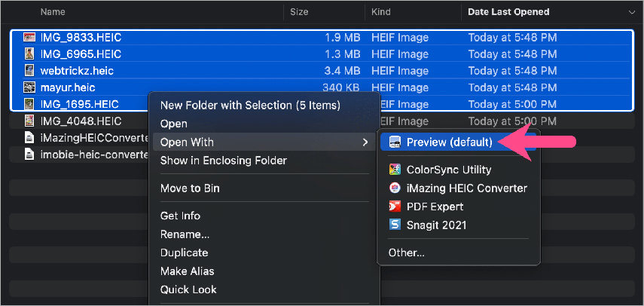Click the iMazing HEIC Converter icon
Screen dimensions: 644x306
pos(395,188)
